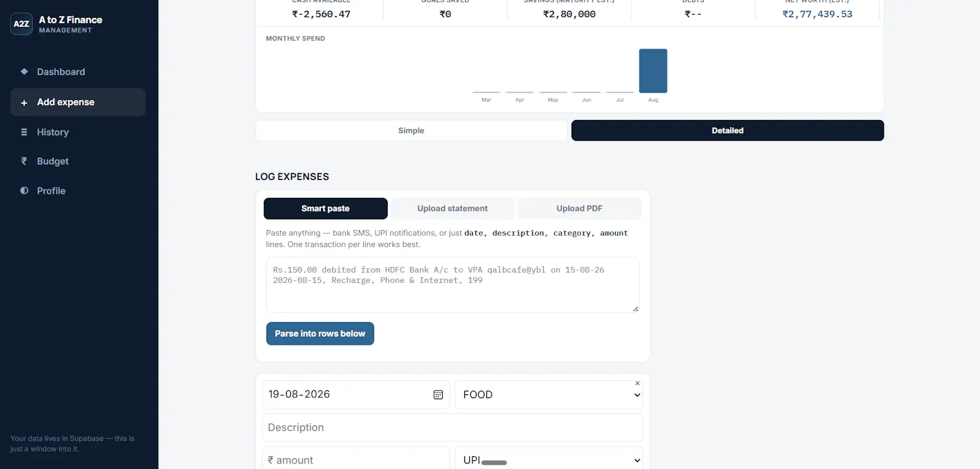Open the calendar picker icon in date field

(438, 395)
